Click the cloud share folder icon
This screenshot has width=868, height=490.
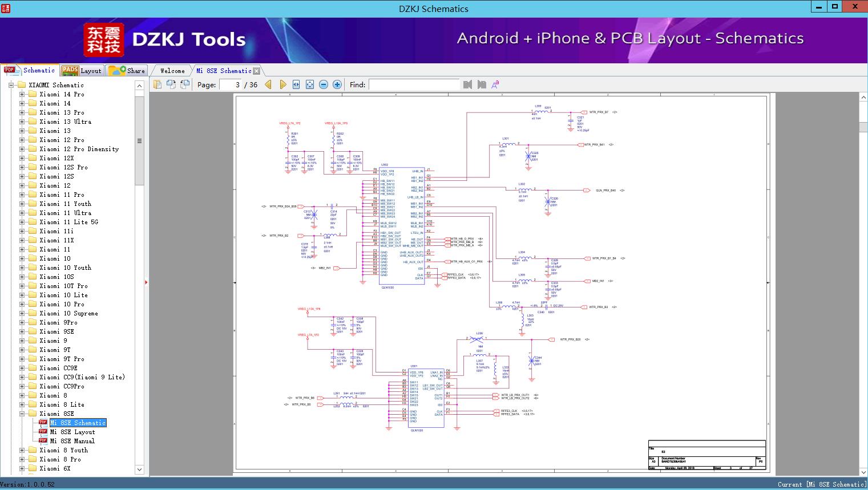point(117,71)
